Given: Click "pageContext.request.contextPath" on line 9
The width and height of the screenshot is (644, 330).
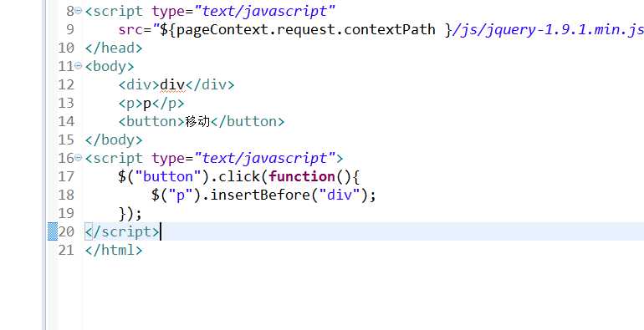Looking at the screenshot, I should click(306, 29).
